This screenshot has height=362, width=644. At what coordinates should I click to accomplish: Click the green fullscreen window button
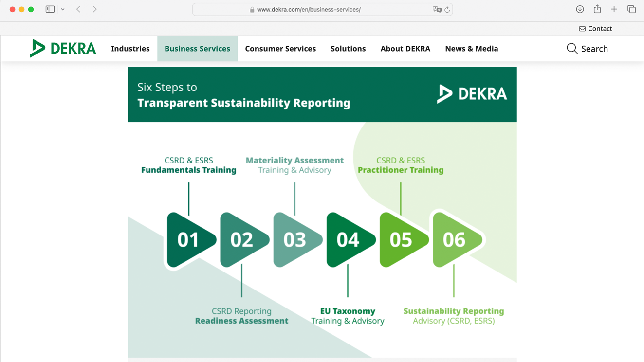pos(31,9)
